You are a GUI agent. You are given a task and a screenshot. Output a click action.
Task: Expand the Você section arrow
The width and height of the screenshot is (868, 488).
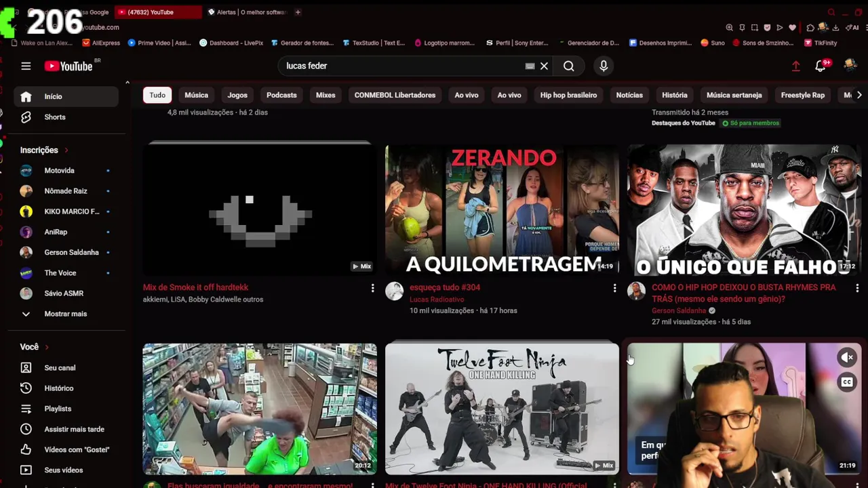[47, 347]
